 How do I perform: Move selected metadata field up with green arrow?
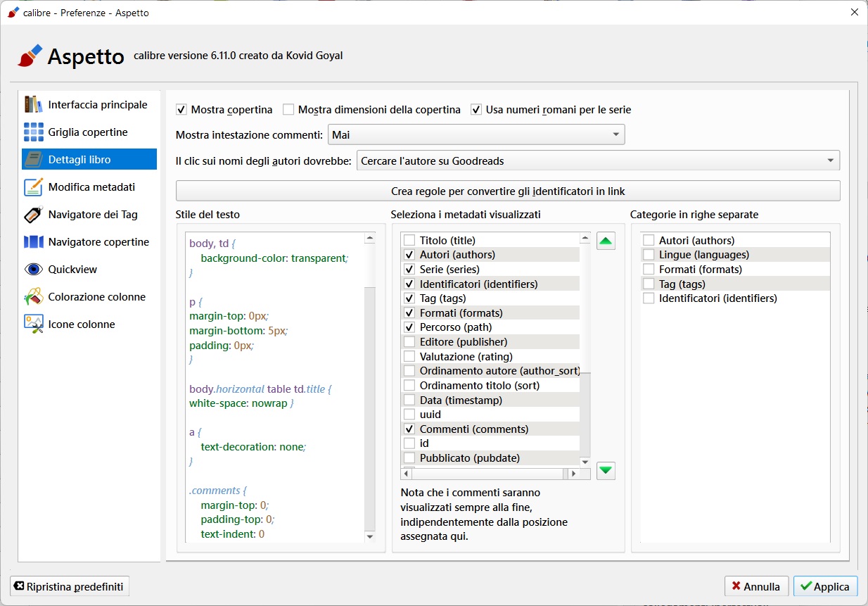pos(606,242)
